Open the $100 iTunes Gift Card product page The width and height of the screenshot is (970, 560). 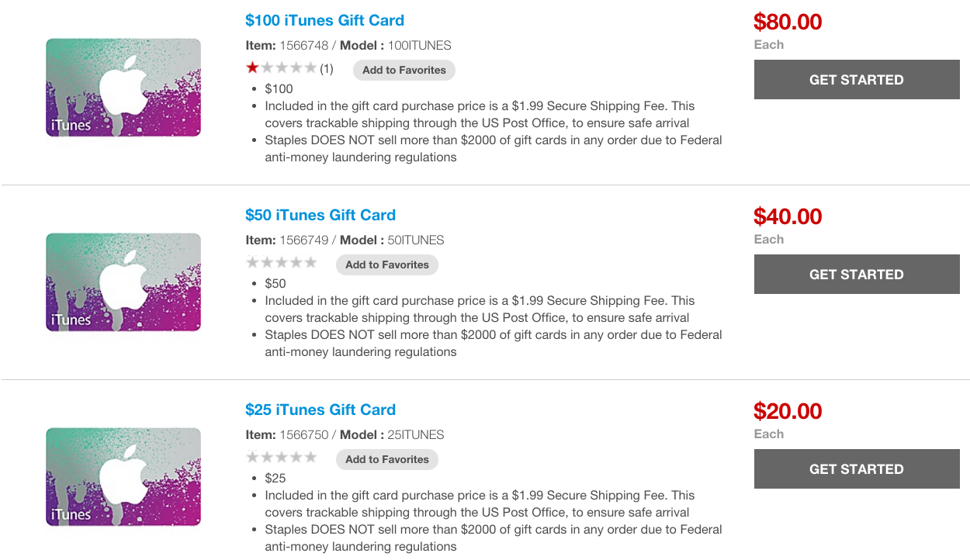tap(324, 19)
